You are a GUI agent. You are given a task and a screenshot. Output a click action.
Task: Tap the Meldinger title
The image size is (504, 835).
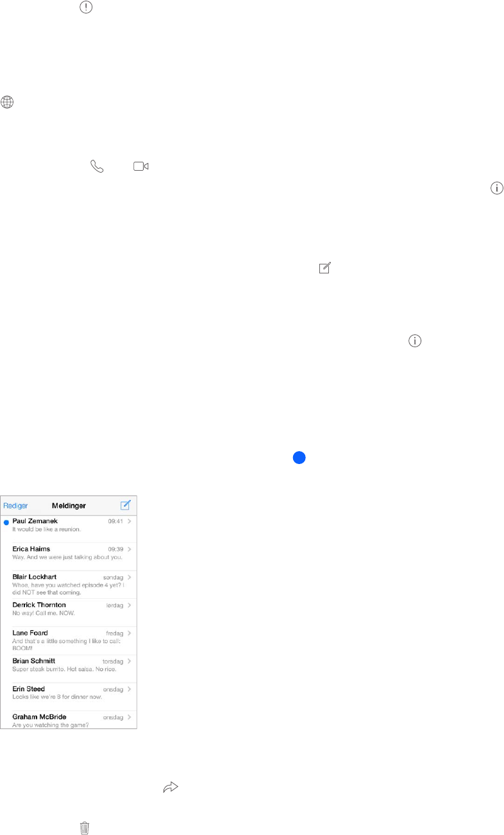(x=69, y=506)
